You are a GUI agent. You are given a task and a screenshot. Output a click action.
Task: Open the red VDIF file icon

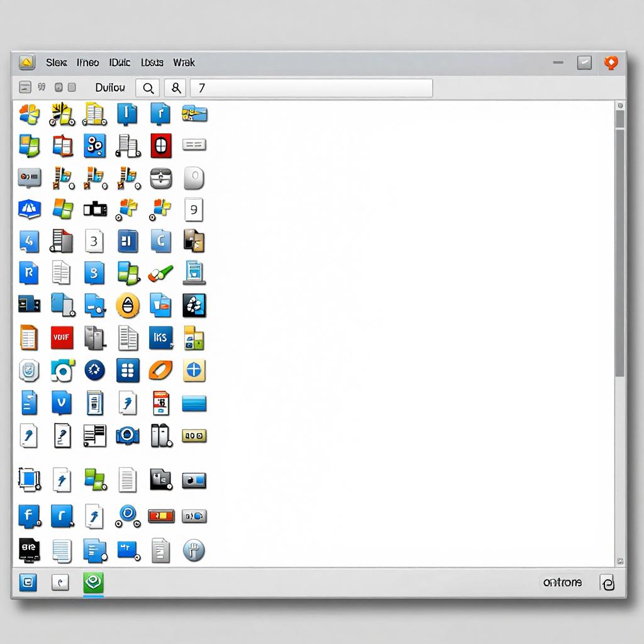tap(62, 338)
